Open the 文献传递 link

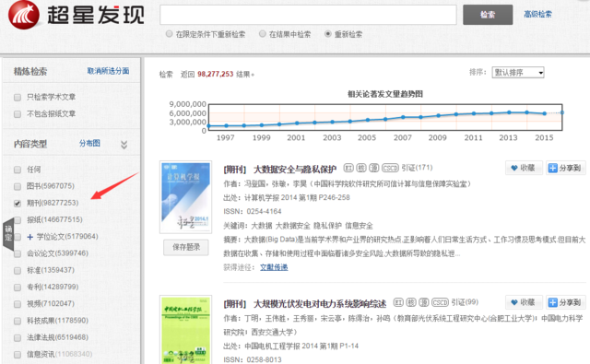pos(274,267)
